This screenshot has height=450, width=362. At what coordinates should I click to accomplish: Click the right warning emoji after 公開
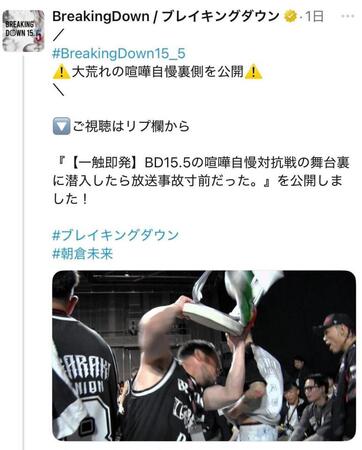[253, 72]
